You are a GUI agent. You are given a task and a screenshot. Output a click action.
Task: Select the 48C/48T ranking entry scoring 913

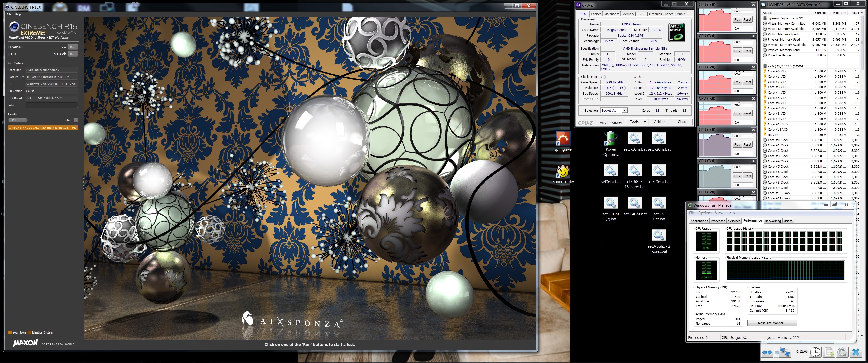tap(43, 128)
